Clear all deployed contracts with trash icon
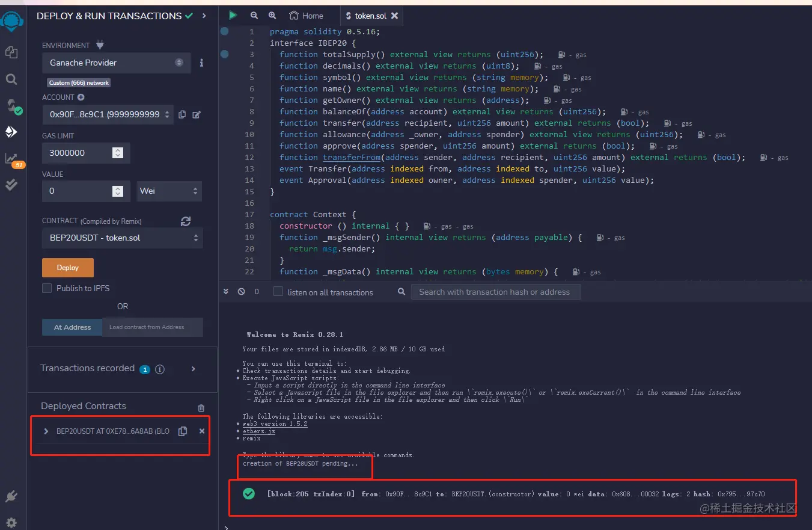This screenshot has height=530, width=812. pyautogui.click(x=201, y=408)
